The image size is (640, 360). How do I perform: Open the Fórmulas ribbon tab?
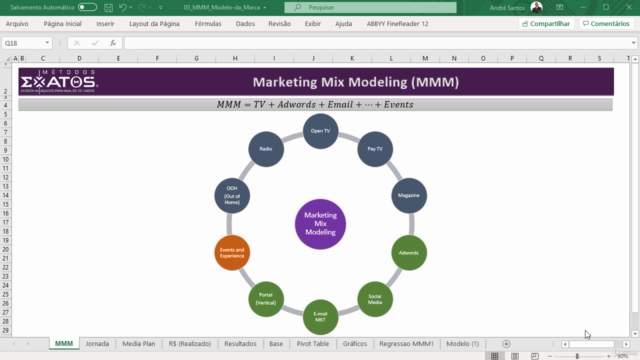tap(208, 24)
